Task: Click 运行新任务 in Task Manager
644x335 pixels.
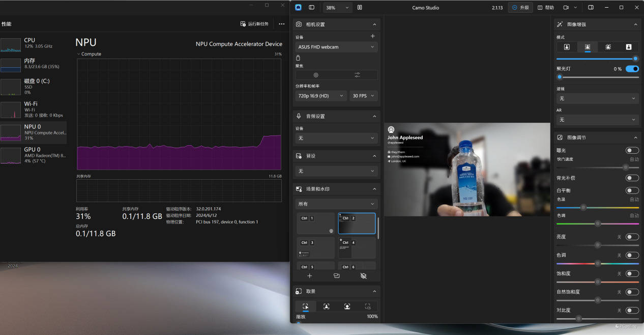Action: [254, 24]
